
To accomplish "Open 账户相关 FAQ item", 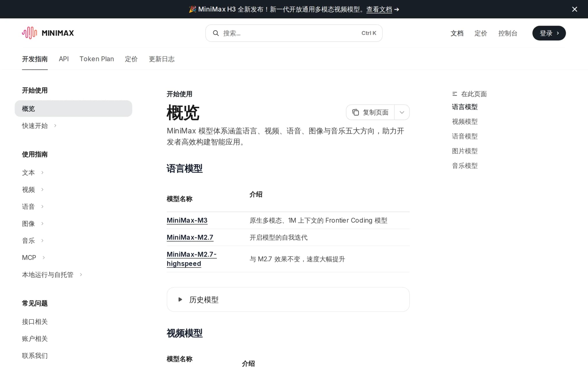I will (35, 338).
